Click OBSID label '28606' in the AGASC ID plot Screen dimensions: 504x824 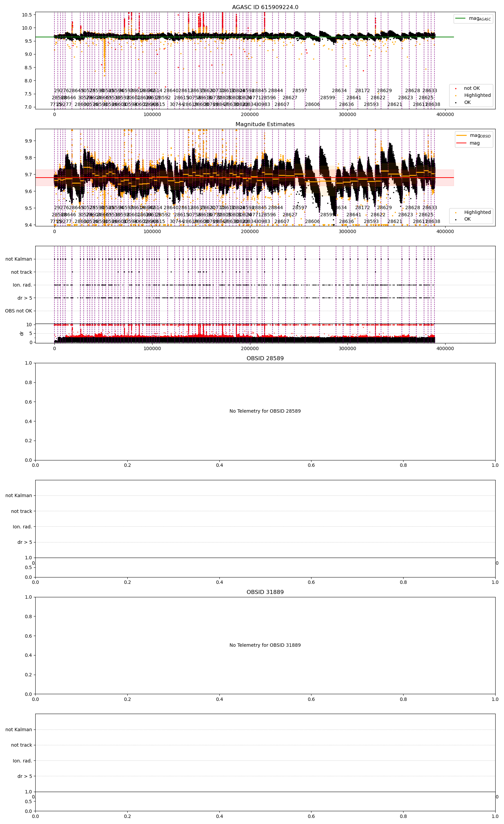click(312, 105)
